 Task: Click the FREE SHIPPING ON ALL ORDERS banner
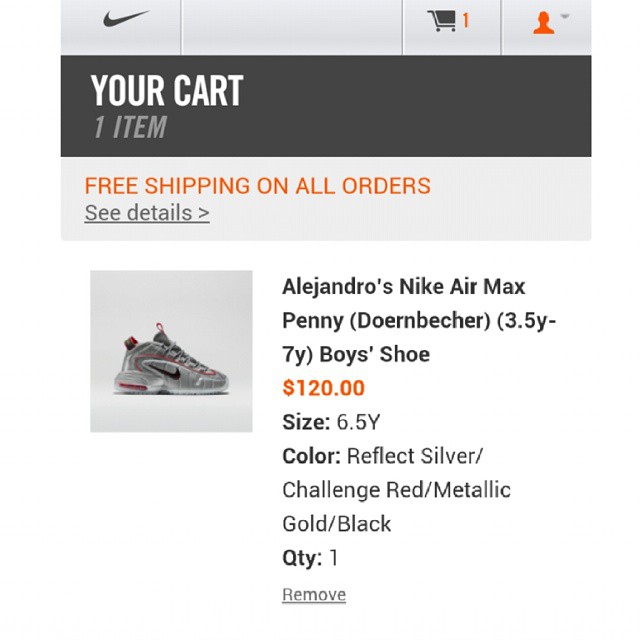click(257, 186)
